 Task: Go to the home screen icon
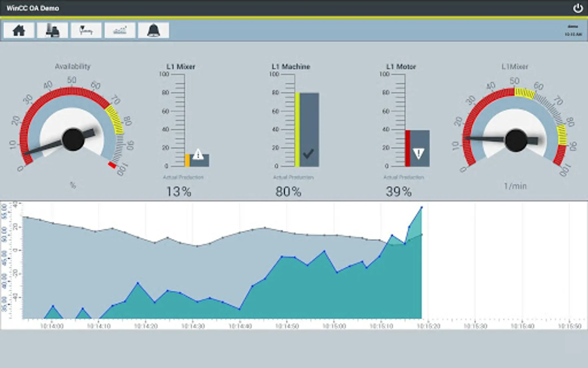(19, 30)
